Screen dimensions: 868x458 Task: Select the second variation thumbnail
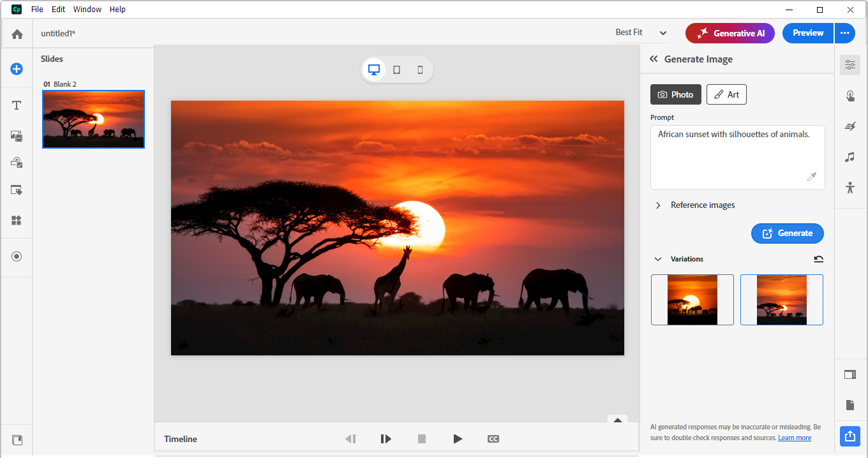(x=781, y=300)
